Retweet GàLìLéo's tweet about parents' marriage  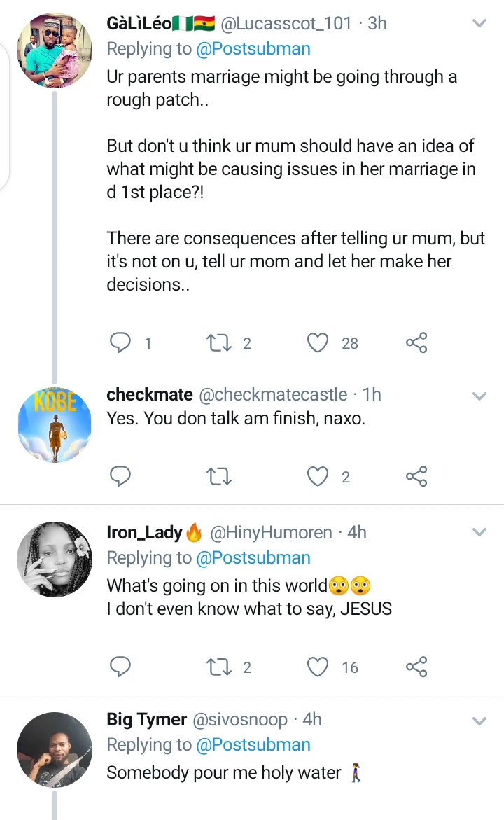pos(219,342)
